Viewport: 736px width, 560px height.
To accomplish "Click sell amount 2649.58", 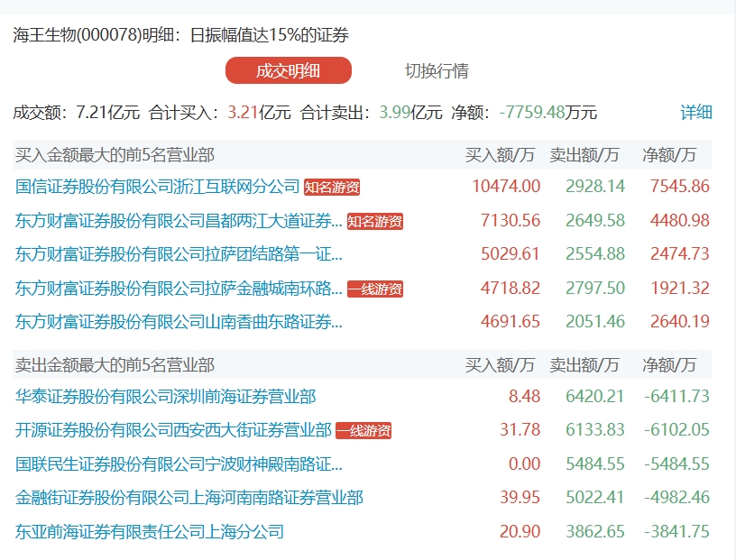I will pyautogui.click(x=595, y=221).
